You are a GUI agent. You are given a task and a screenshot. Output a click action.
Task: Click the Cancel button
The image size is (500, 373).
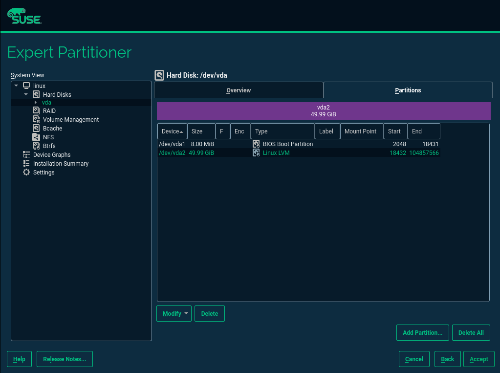(414, 359)
